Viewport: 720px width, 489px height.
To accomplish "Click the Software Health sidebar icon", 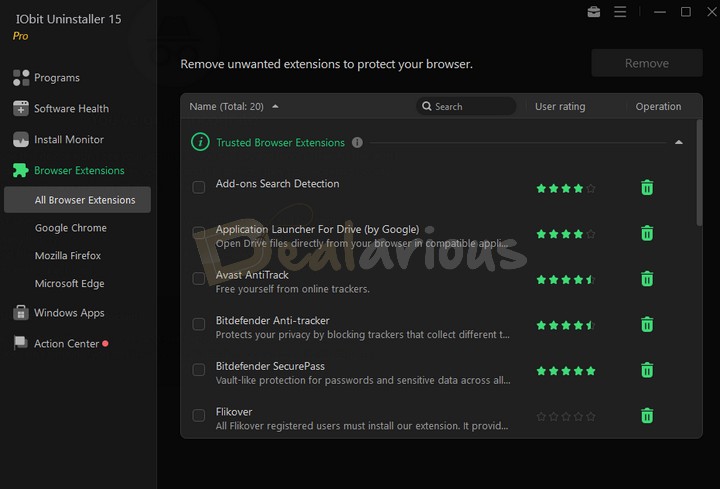I will coord(21,108).
